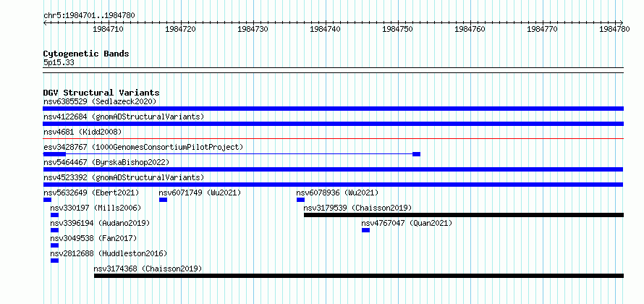
Task: Select the blue bar under nsv6385529
Action: click(x=333, y=109)
